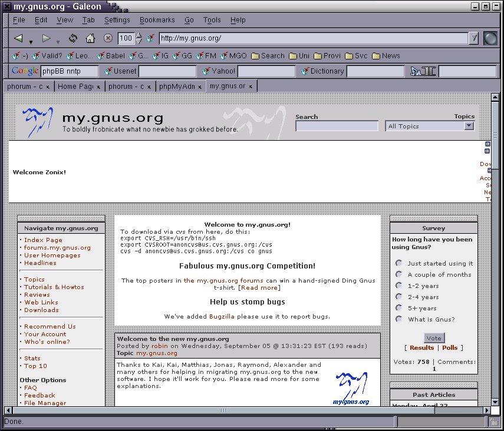The width and height of the screenshot is (504, 431).
Task: Reload the current page
Action: (x=73, y=38)
